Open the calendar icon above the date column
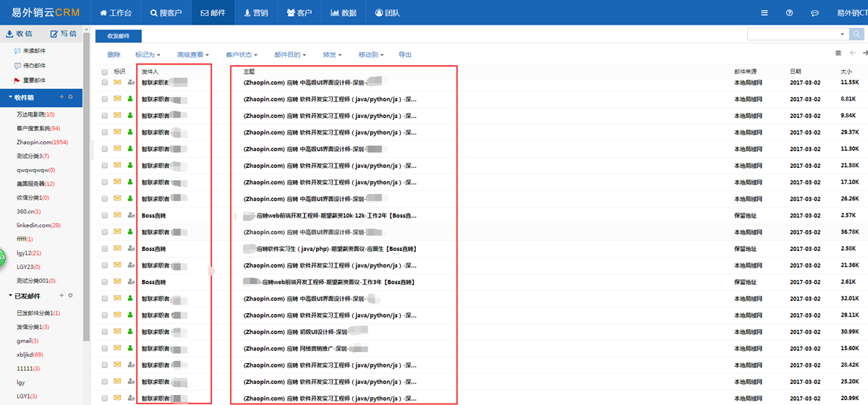868x405 pixels. (838, 54)
